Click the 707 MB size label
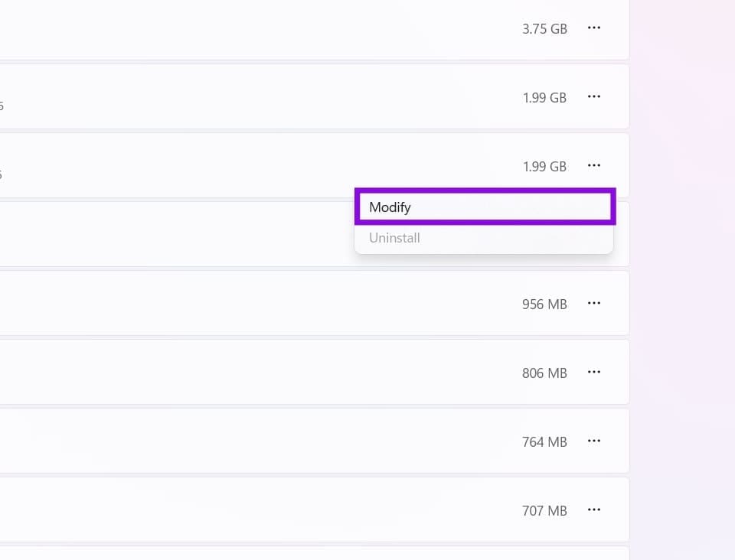Screen dimensions: 735x560 coord(544,511)
